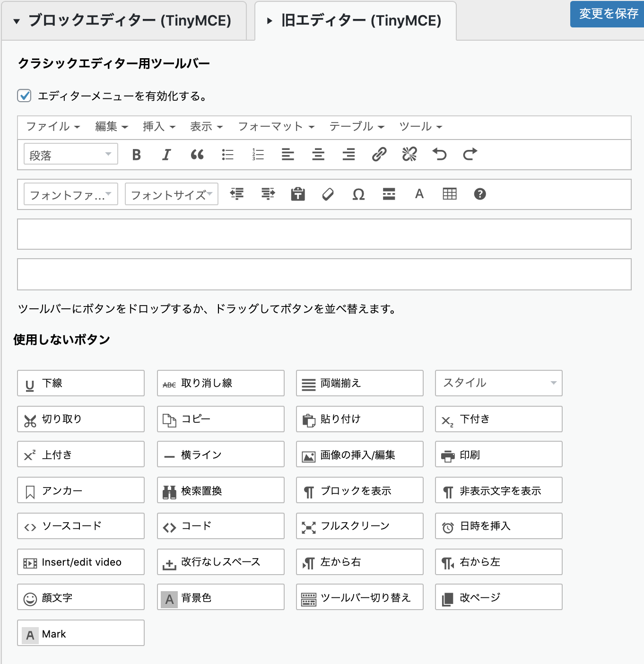Open the 表示 menu
The width and height of the screenshot is (644, 664).
click(x=207, y=127)
